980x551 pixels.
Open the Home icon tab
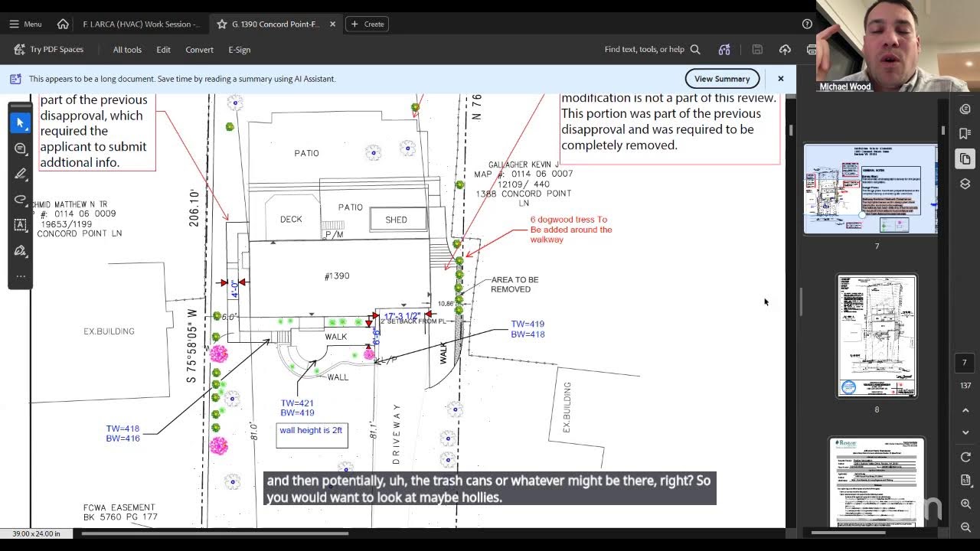(x=63, y=24)
